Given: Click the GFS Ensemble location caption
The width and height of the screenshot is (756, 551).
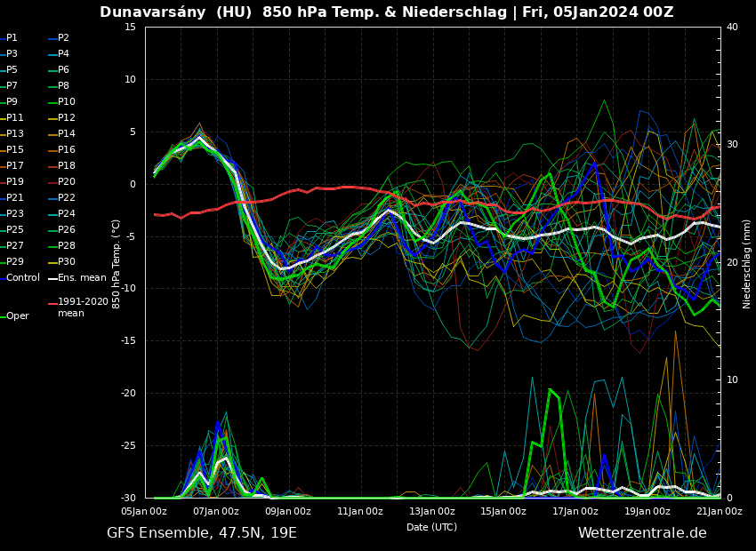Looking at the screenshot, I should [x=202, y=533].
